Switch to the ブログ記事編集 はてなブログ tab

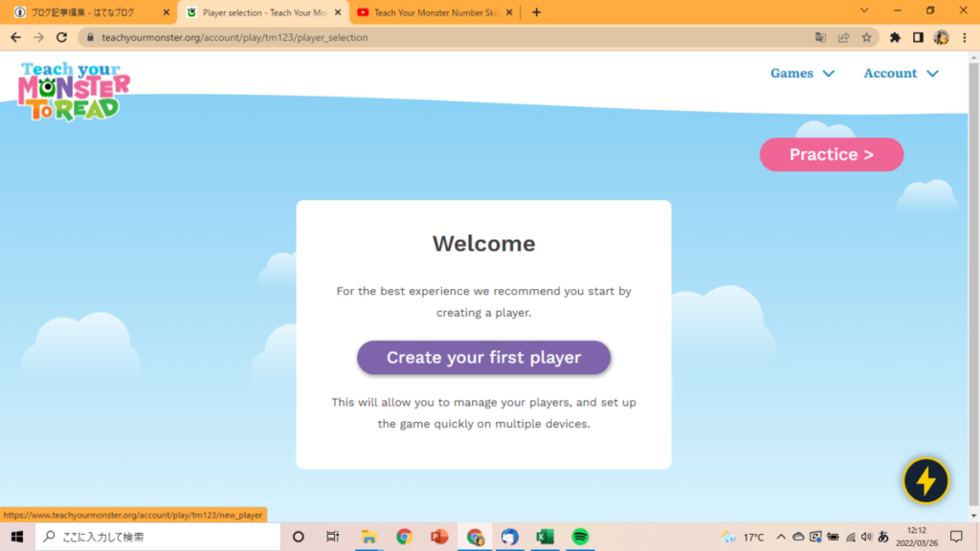(x=91, y=12)
